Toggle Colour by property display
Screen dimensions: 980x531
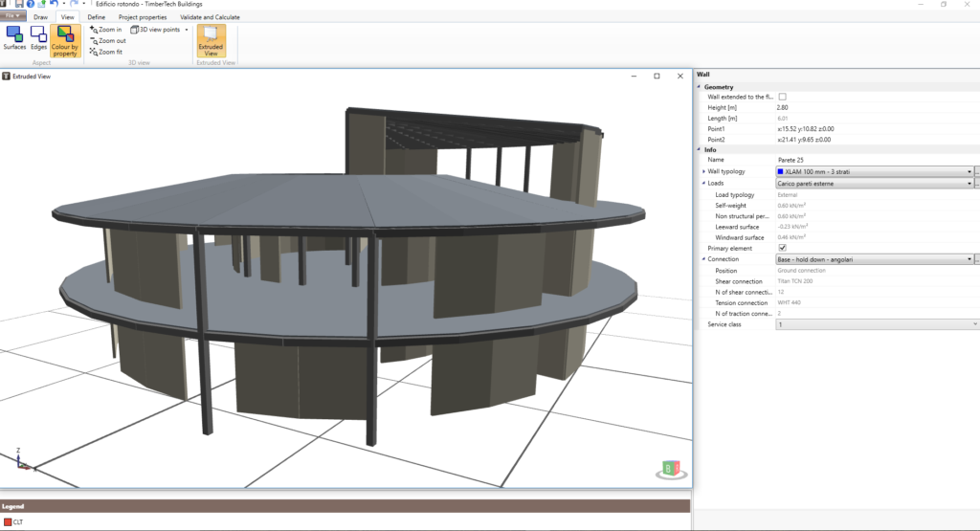coord(65,41)
